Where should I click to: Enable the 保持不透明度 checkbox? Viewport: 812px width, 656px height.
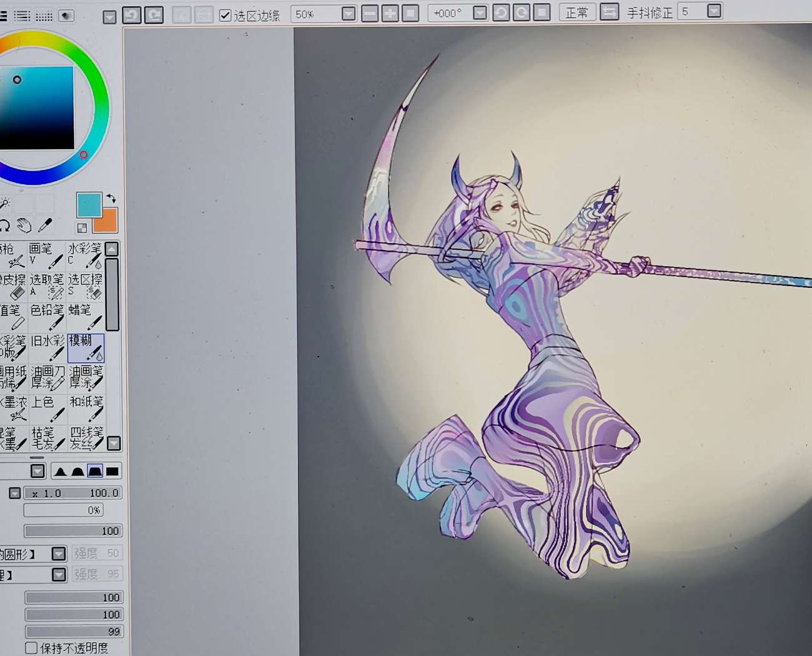pos(31,648)
